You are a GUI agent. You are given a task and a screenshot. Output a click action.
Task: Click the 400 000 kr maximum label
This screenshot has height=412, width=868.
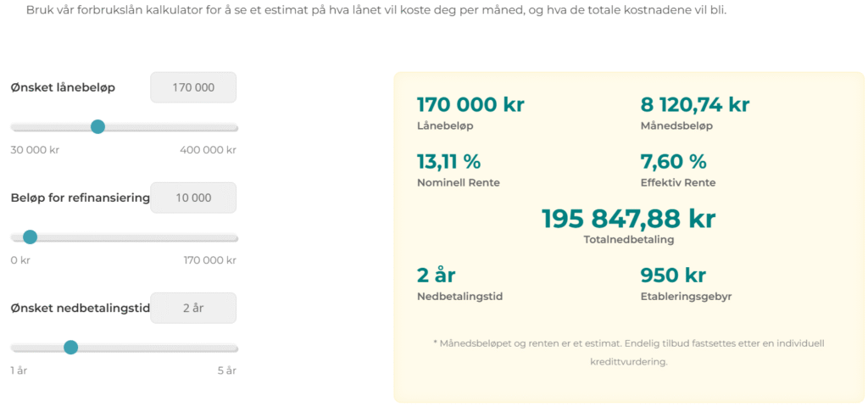pyautogui.click(x=209, y=150)
